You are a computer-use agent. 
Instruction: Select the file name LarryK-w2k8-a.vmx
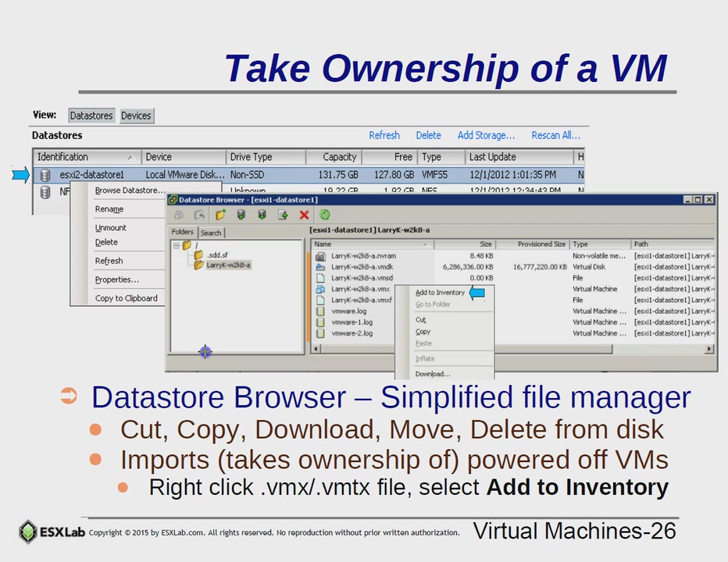click(360, 289)
